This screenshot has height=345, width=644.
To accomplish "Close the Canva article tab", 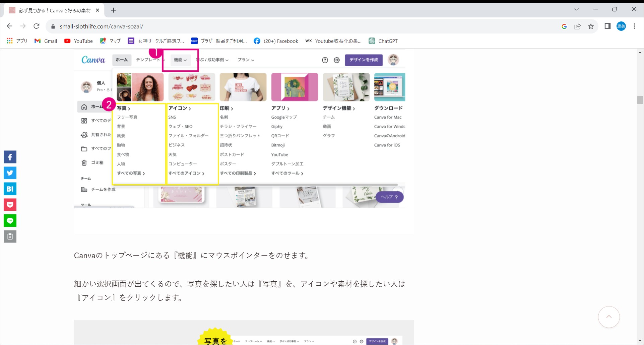I will [x=98, y=10].
